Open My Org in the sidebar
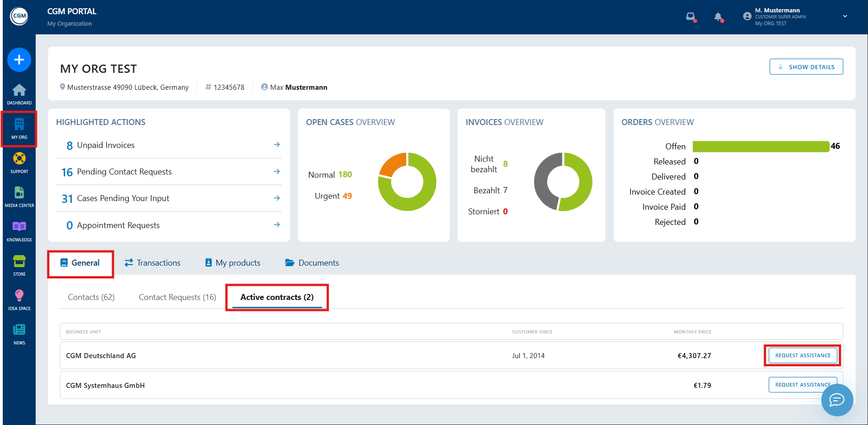Image resolution: width=868 pixels, height=425 pixels. point(19,129)
